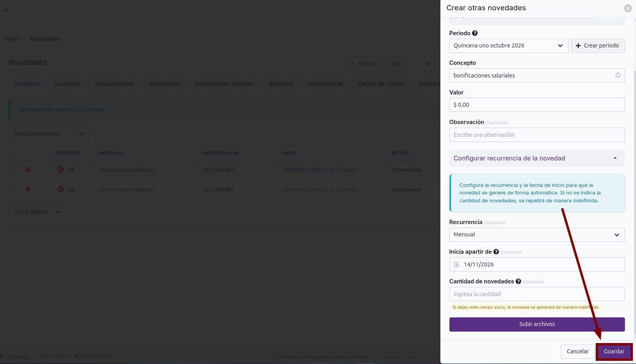636x364 pixels.
Task: Click calendar icon in start date field
Action: click(456, 264)
